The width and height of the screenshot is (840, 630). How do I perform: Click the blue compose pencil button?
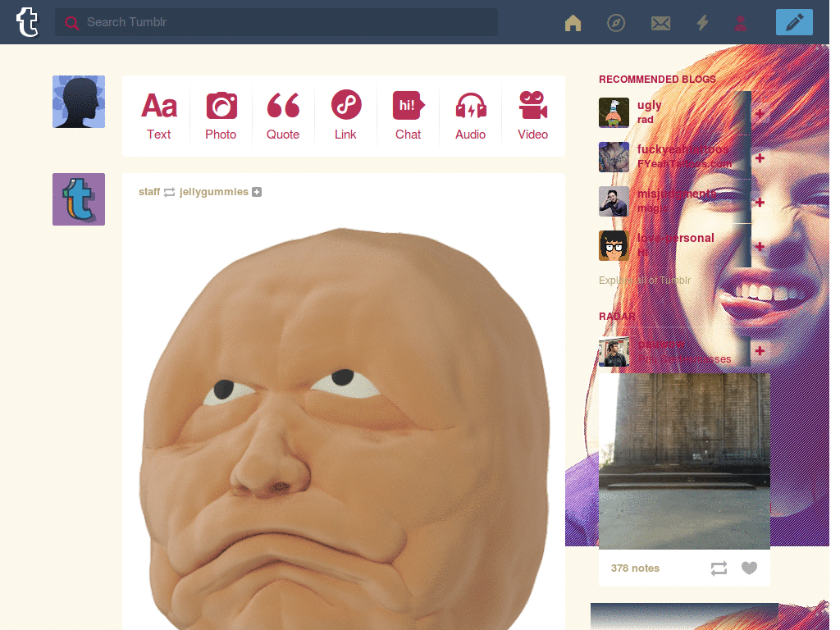click(794, 22)
